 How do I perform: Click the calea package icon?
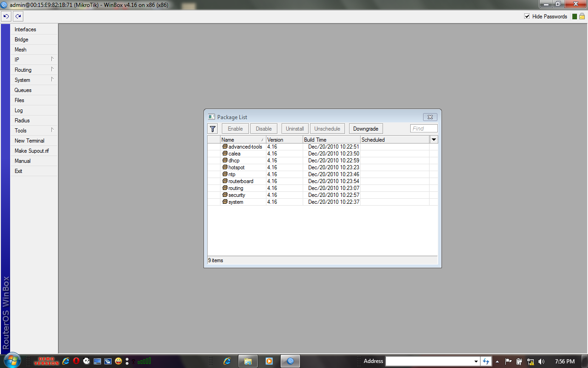[225, 153]
